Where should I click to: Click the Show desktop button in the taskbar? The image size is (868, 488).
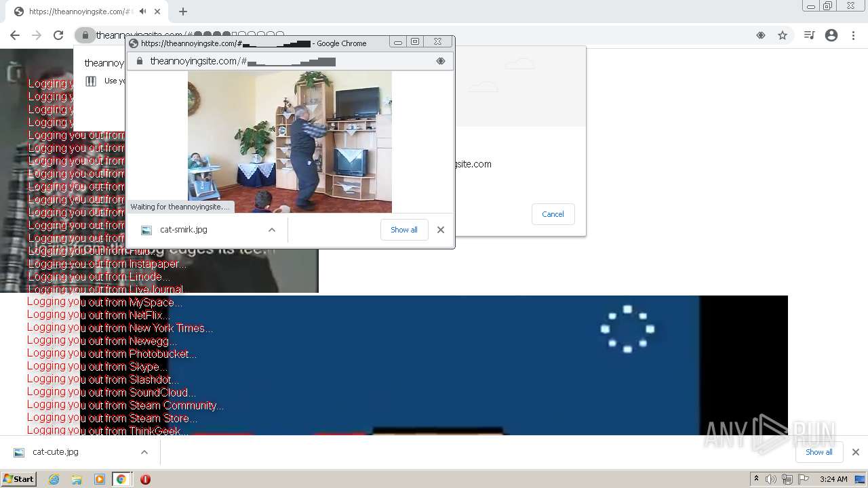[x=860, y=479]
